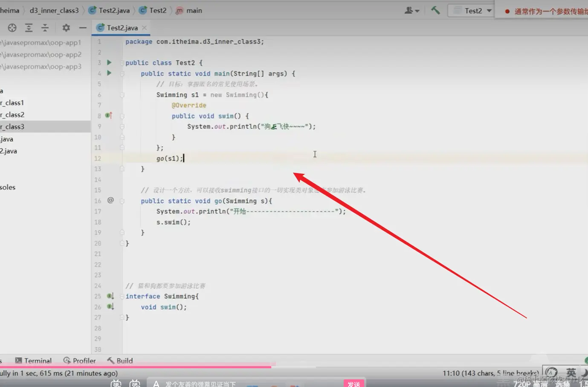
Task: Click Test2.java breadcrumb in navigation bar
Action: click(109, 10)
